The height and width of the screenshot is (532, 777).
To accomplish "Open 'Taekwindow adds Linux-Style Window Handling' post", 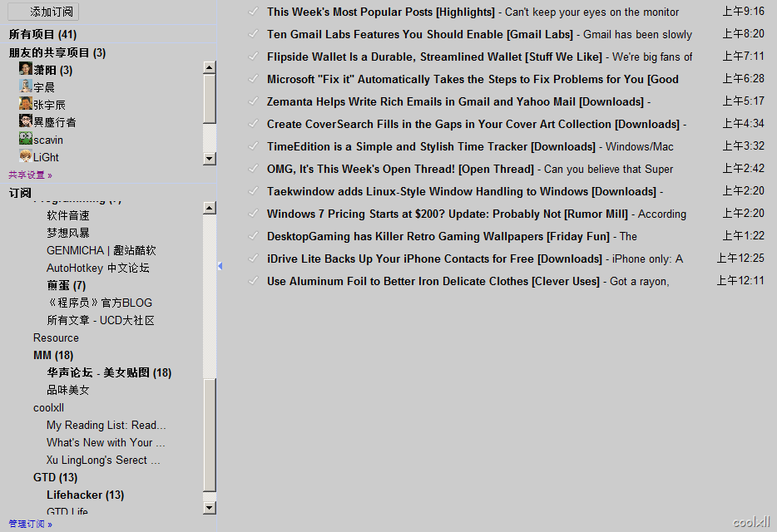I will tap(462, 191).
